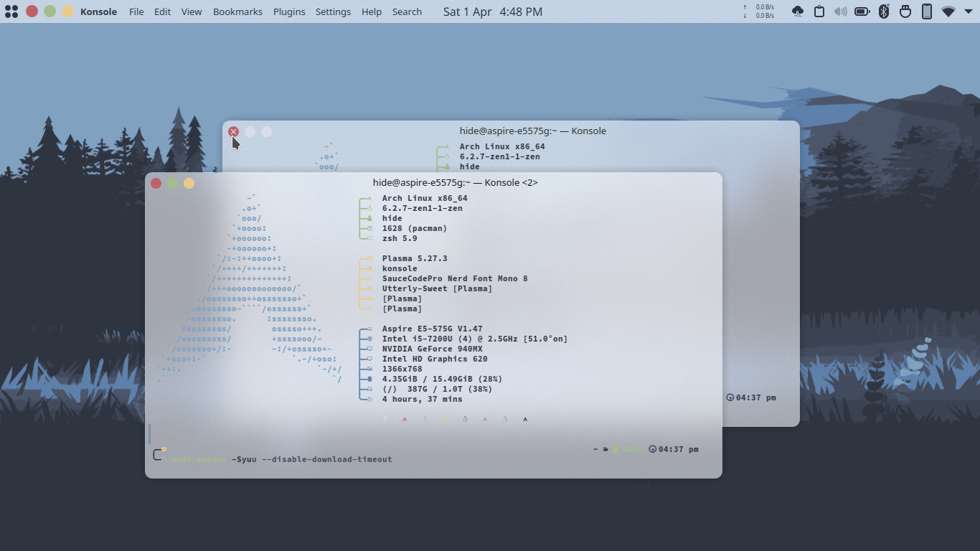Close the rear Konsole window with its red button
The width and height of the screenshot is (980, 551).
[233, 131]
